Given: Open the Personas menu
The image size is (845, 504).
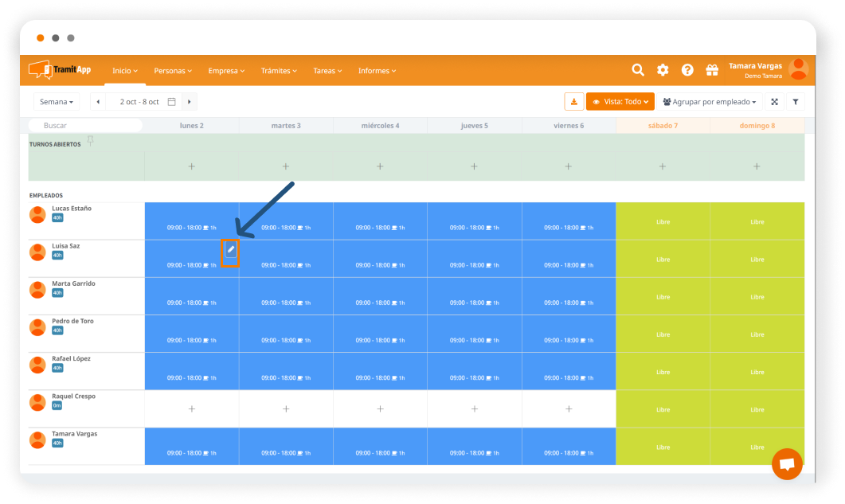Looking at the screenshot, I should point(173,71).
